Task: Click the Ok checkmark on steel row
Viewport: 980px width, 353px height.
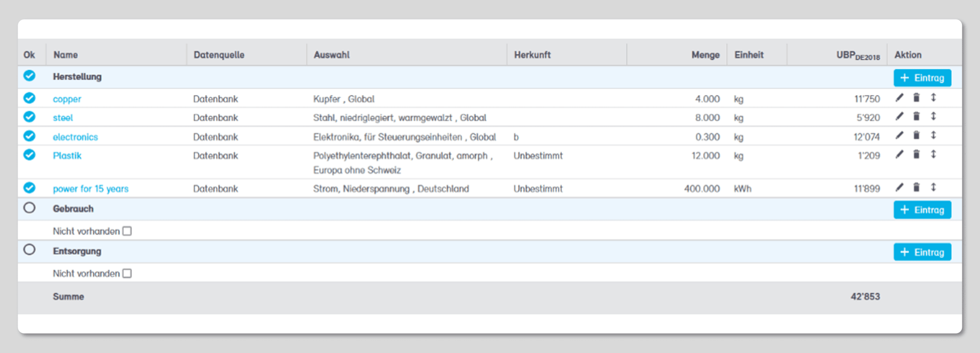Action: (30, 116)
